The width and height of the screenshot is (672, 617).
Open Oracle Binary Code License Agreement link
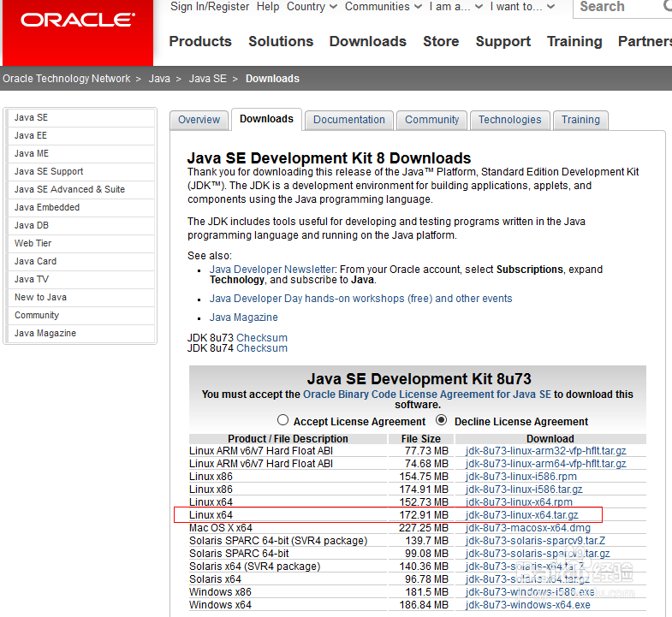(427, 395)
